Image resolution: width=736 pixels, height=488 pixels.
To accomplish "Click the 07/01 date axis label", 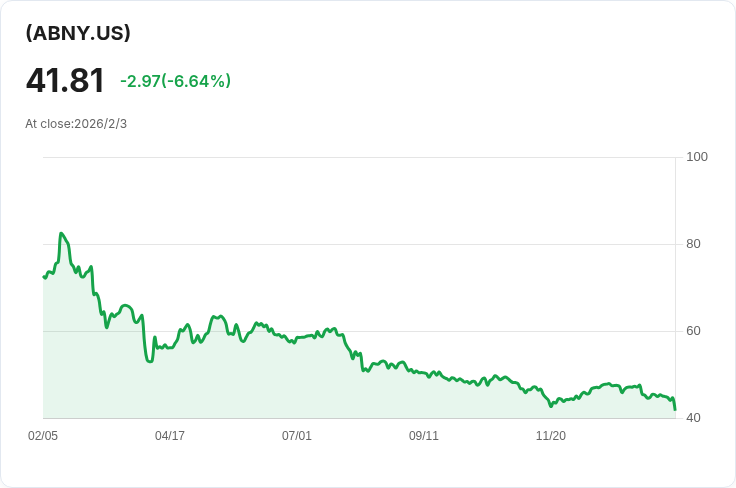I will [297, 436].
